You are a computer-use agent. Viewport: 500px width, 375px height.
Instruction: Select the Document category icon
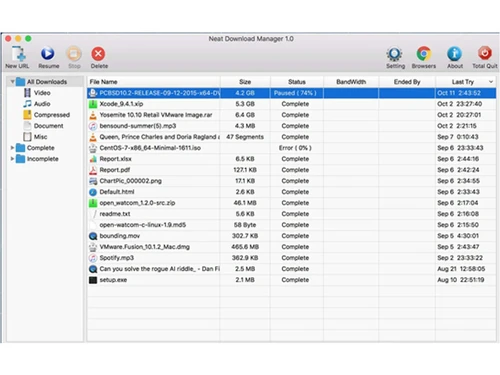coord(27,126)
